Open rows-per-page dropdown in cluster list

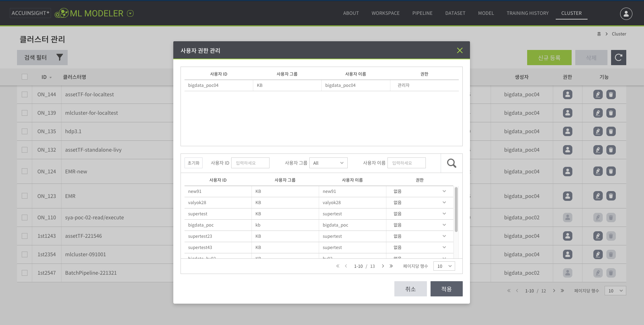tap(615, 291)
